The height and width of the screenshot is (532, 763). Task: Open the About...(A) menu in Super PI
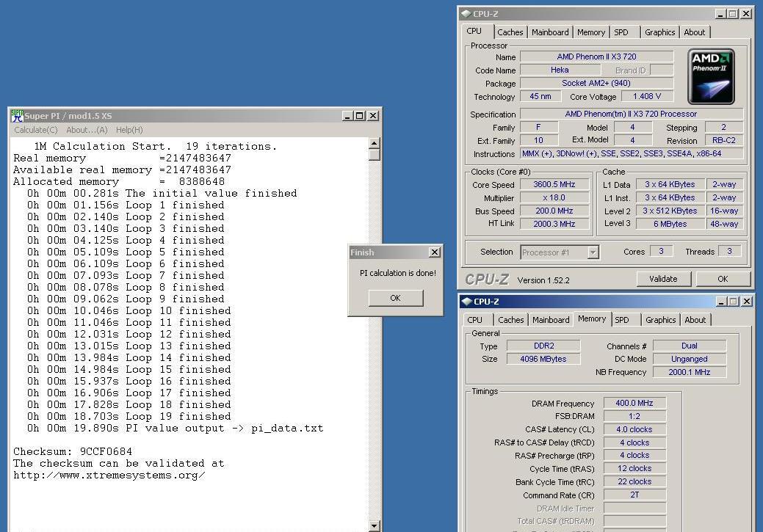(x=87, y=130)
